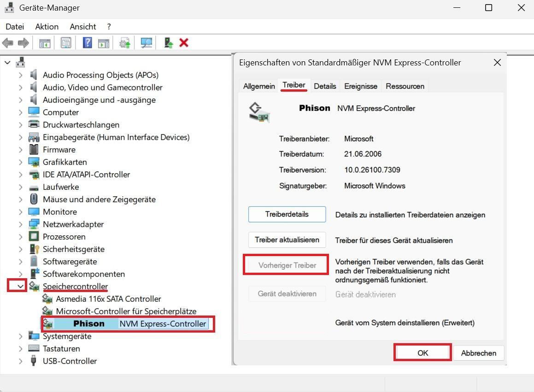Open the Ansicht menu
534x392 pixels.
(83, 27)
